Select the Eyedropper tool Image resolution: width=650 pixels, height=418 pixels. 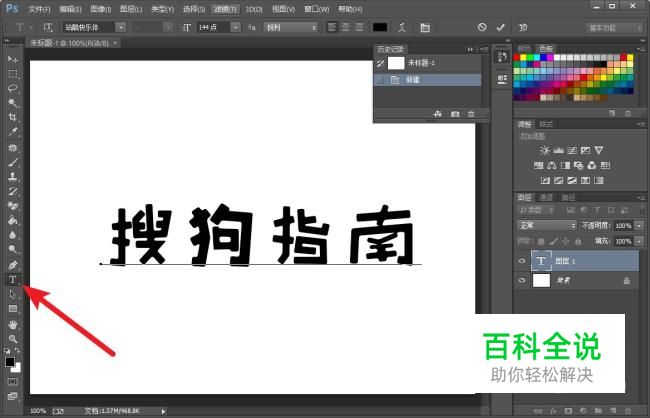(12, 132)
